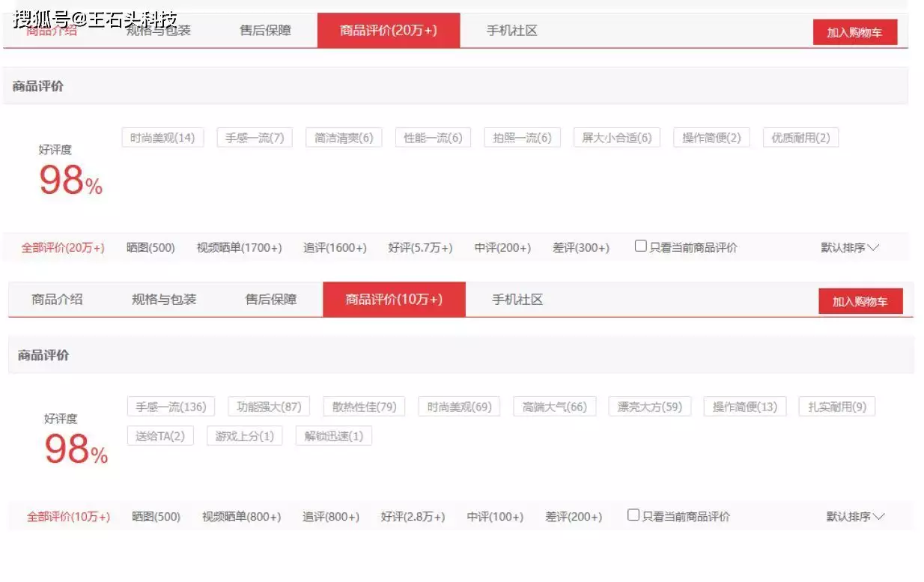Filter by the 性能一流(6) tag
The image size is (924, 582).
432,137
